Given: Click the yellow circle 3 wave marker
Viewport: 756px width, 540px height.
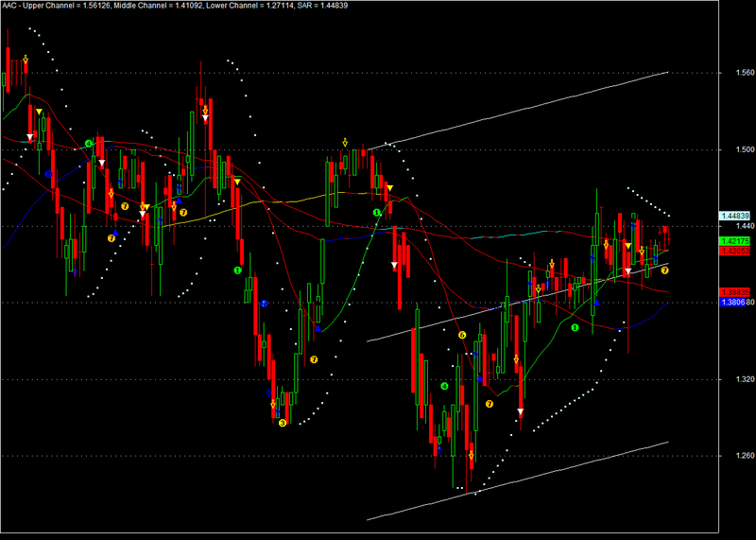Looking at the screenshot, I should [x=283, y=423].
